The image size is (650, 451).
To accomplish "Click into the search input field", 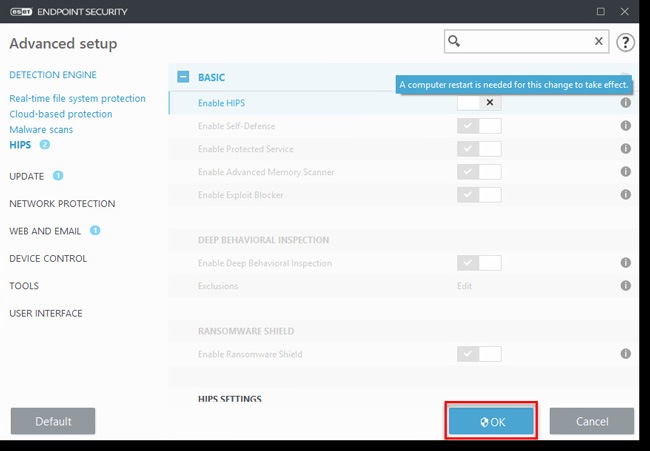I will (x=526, y=41).
